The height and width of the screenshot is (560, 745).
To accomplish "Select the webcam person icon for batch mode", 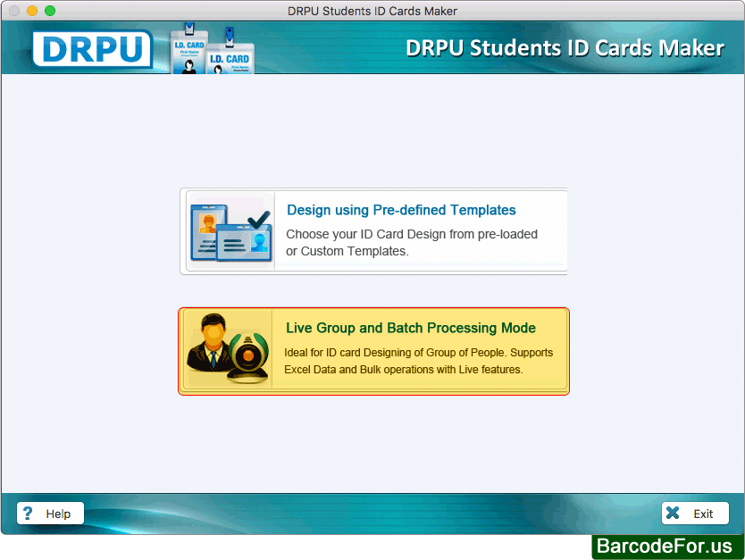I will pos(229,350).
